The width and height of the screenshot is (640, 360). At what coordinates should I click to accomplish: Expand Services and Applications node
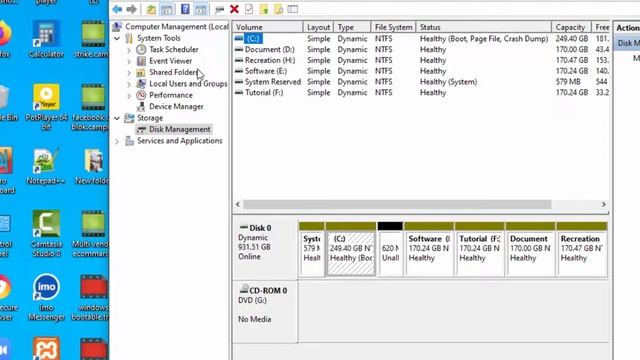[117, 141]
